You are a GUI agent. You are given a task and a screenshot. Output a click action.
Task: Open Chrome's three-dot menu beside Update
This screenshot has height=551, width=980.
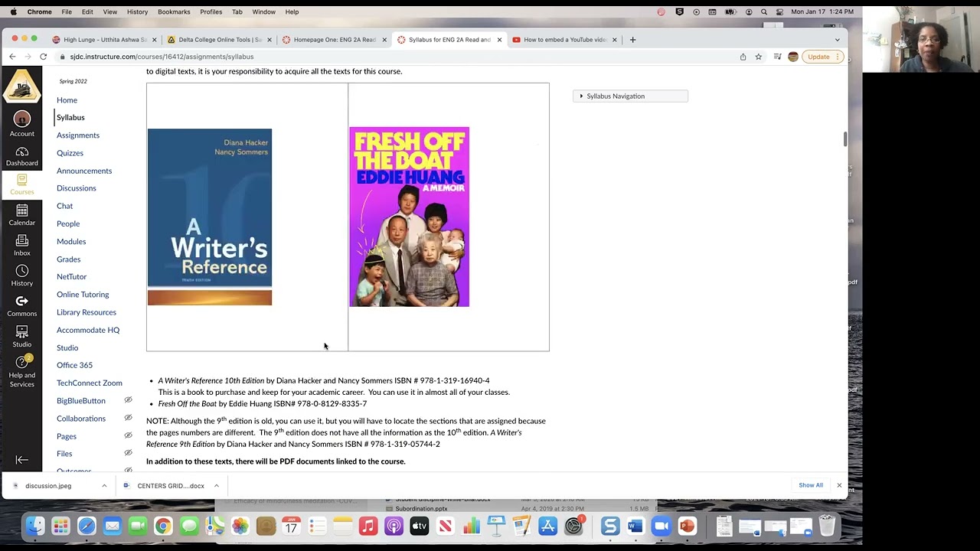[838, 57]
